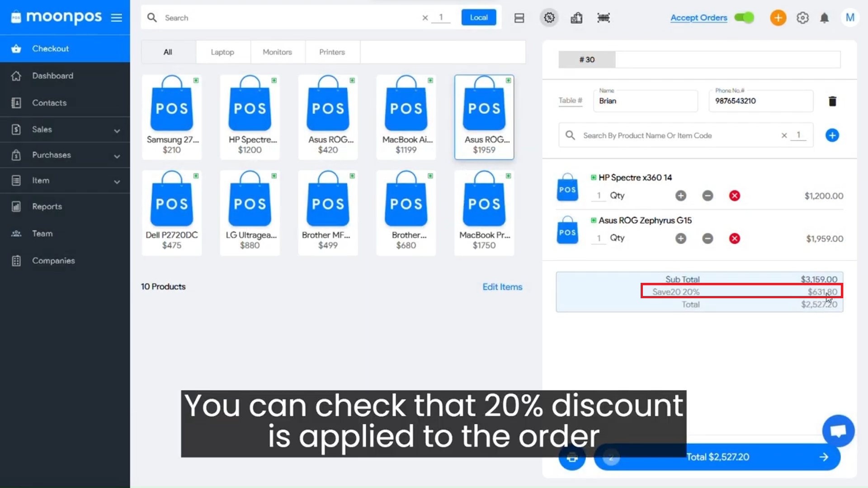
Task: Edit HP Spectre x360 14 quantity field
Action: tap(599, 196)
